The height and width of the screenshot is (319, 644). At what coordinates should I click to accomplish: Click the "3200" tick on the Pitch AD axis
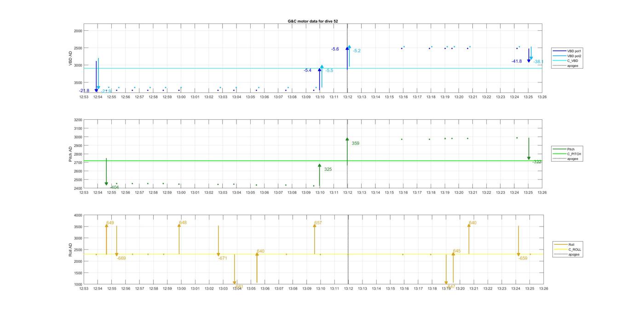78,120
